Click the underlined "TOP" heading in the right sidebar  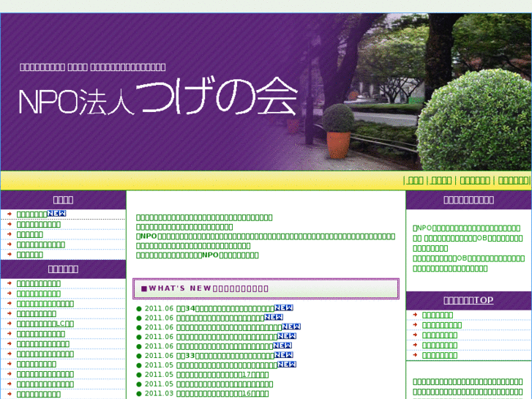click(468, 300)
